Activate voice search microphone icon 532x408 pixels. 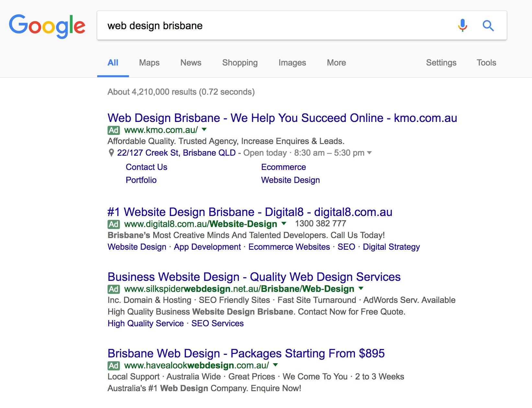pyautogui.click(x=462, y=25)
